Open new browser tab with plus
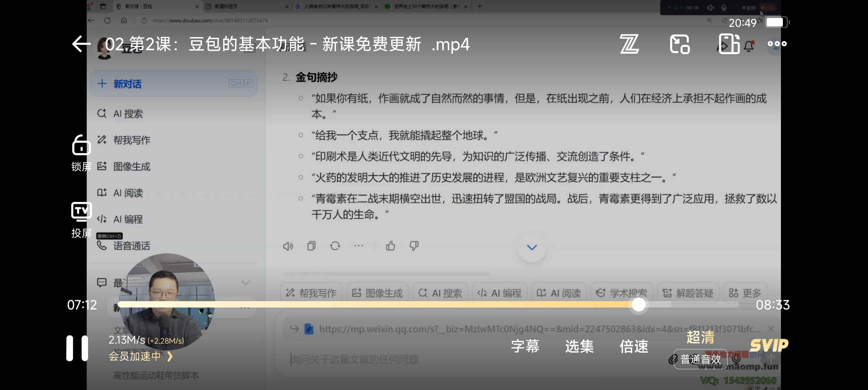Screen dimensions: 868x390 [x=479, y=6]
